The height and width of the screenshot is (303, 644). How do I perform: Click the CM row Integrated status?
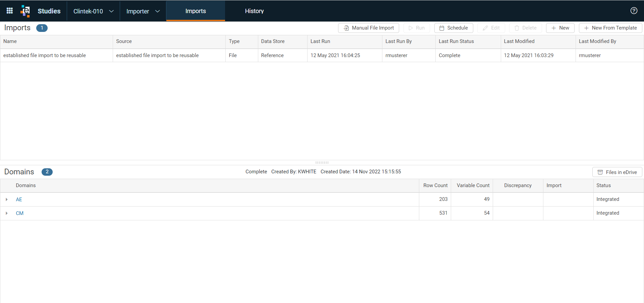[619, 213]
